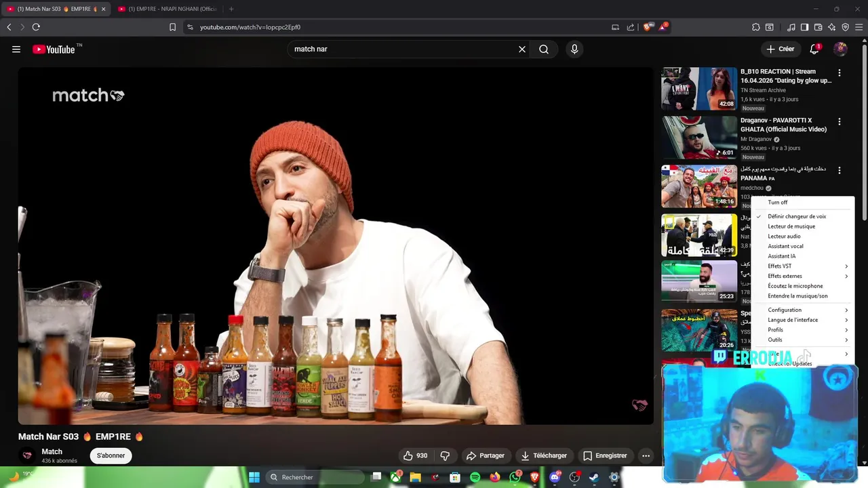
Task: Like the video with thumbs up
Action: point(415,455)
